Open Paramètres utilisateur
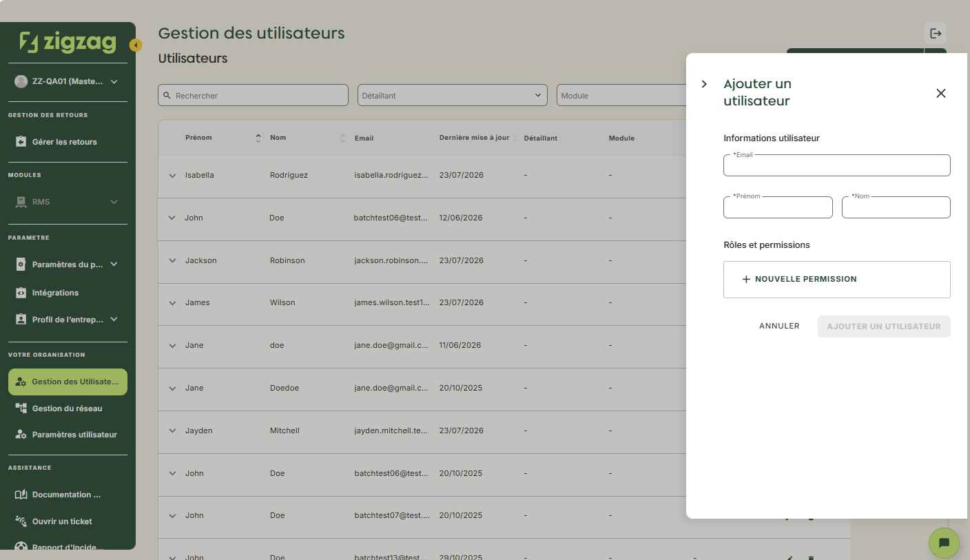Screen dimensions: 970x560 tap(68, 435)
